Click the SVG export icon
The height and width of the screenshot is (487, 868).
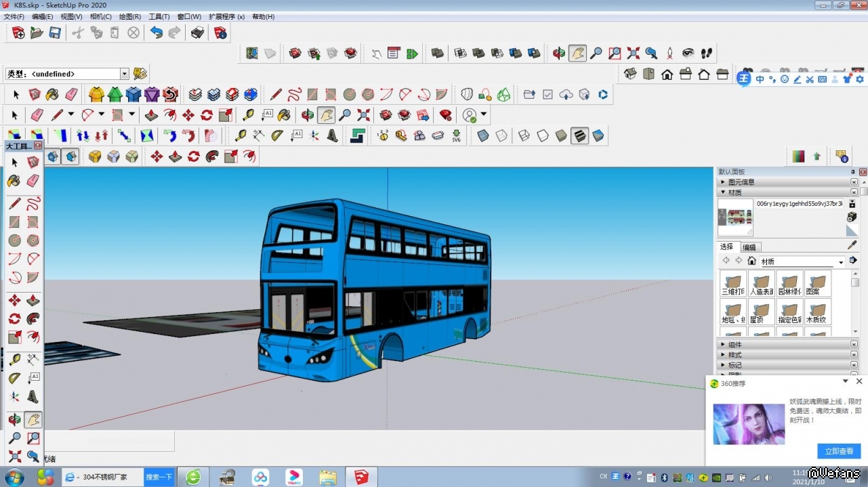click(457, 135)
